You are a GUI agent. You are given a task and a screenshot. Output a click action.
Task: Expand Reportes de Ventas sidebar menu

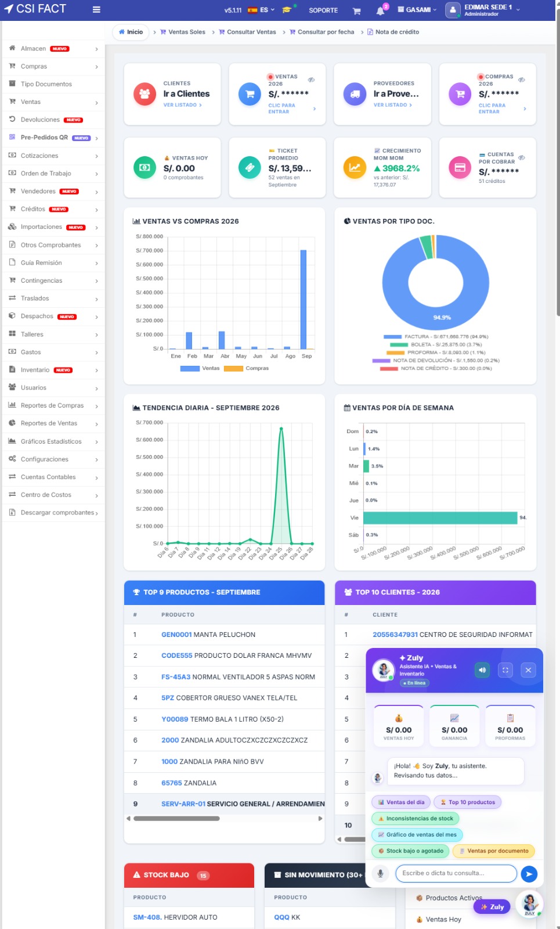[53, 423]
